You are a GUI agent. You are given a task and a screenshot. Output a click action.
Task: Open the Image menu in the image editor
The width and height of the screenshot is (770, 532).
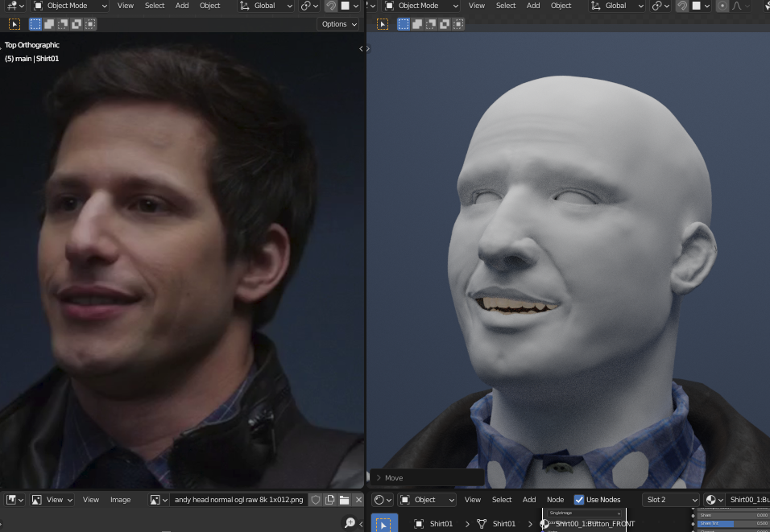tap(120, 500)
